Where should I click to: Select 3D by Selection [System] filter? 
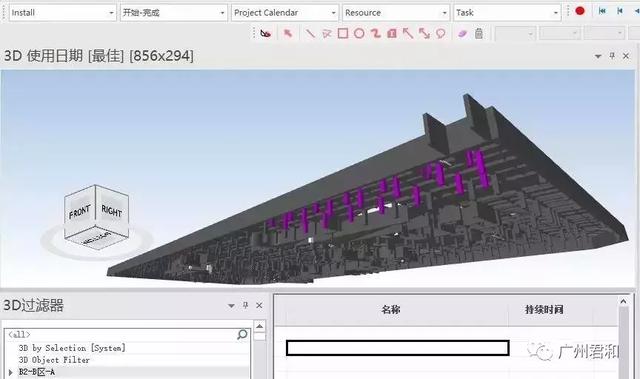(x=72, y=348)
